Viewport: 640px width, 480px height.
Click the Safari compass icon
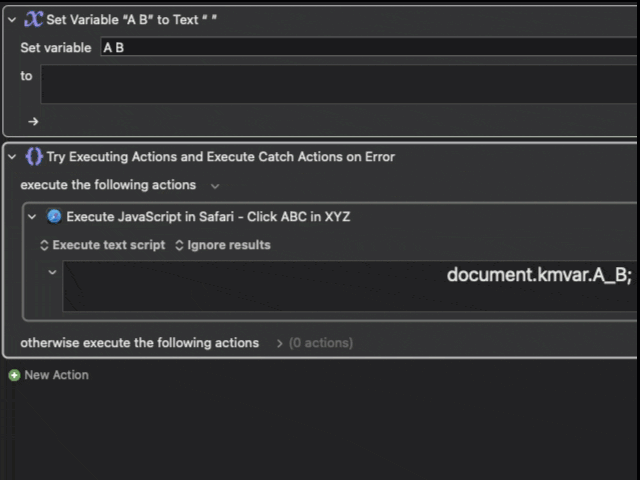[54, 216]
